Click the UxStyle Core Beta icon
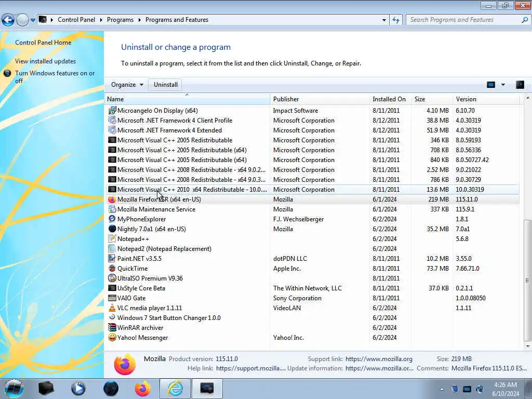Viewport: 532px width, 399px height. pyautogui.click(x=112, y=288)
